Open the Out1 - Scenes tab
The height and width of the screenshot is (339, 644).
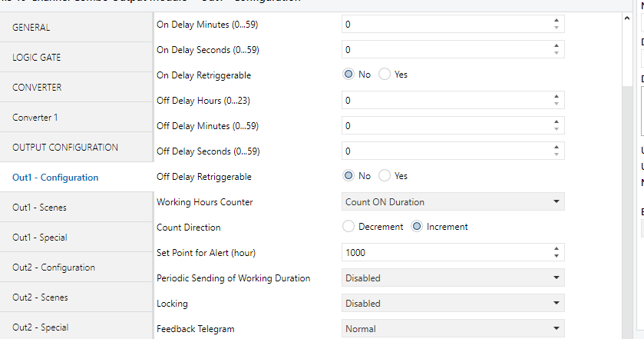pos(77,208)
